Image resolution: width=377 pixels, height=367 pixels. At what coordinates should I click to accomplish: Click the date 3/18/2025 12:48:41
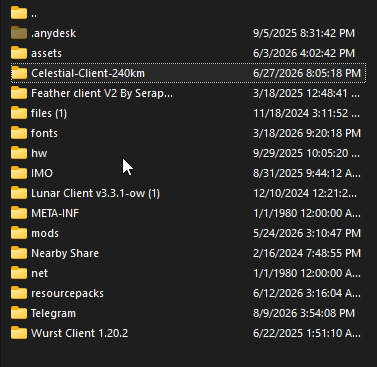[x=306, y=93]
